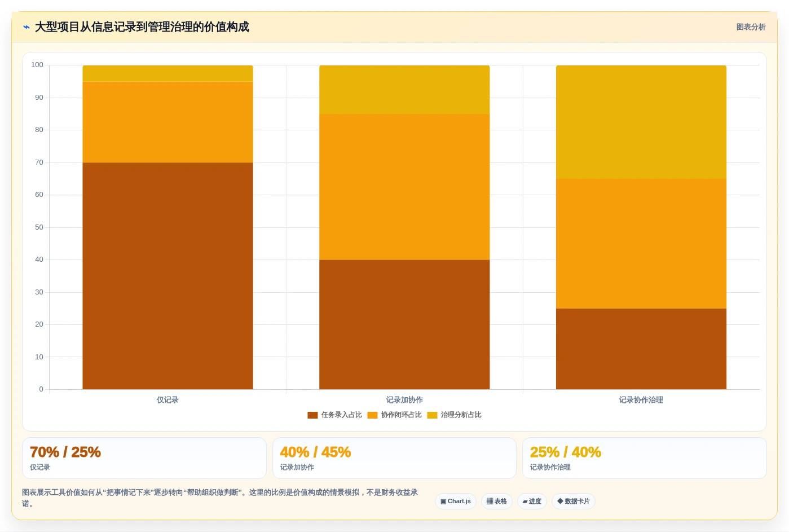Image resolution: width=789 pixels, height=532 pixels.
Task: Toggle the 治理分析占比 legend color box
Action: pyautogui.click(x=432, y=415)
